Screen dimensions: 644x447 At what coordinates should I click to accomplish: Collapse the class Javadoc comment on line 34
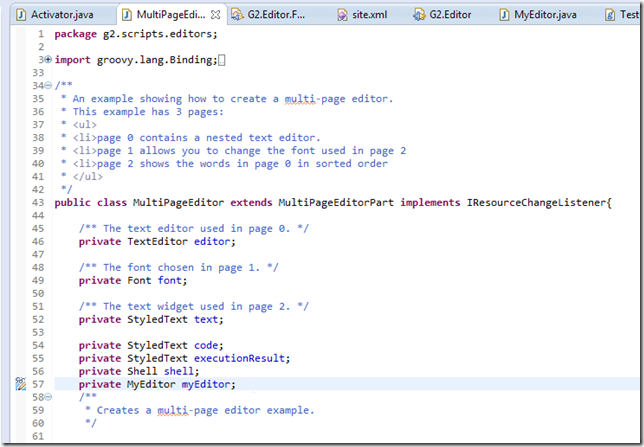click(x=48, y=86)
